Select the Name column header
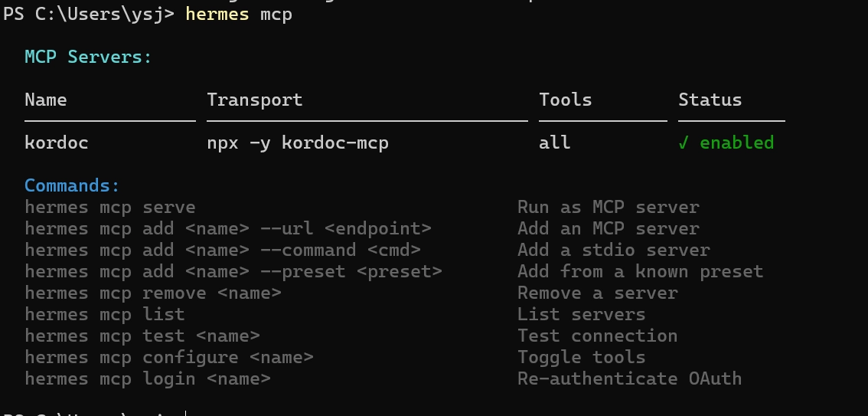Viewport: 868px width, 416px height. [46, 100]
